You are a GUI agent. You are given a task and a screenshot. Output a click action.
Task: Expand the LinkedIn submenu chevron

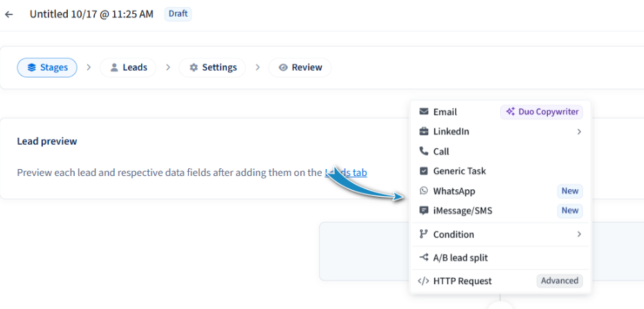[x=579, y=132]
